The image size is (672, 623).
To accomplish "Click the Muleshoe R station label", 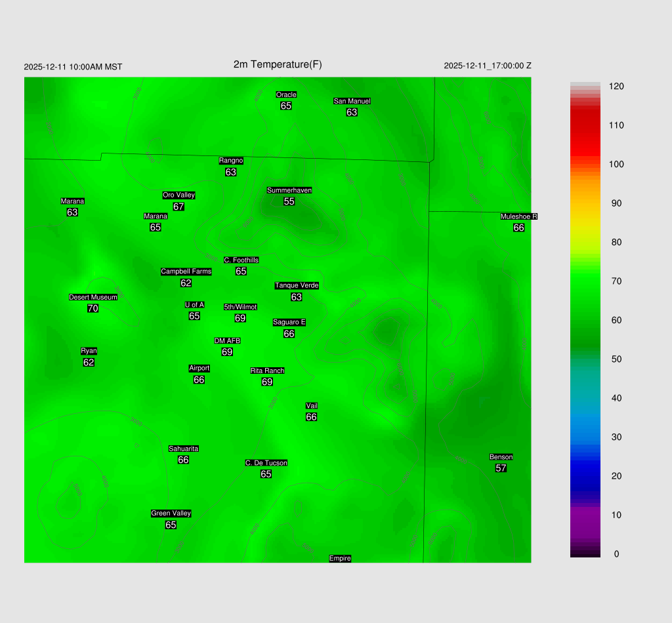I will (x=518, y=216).
